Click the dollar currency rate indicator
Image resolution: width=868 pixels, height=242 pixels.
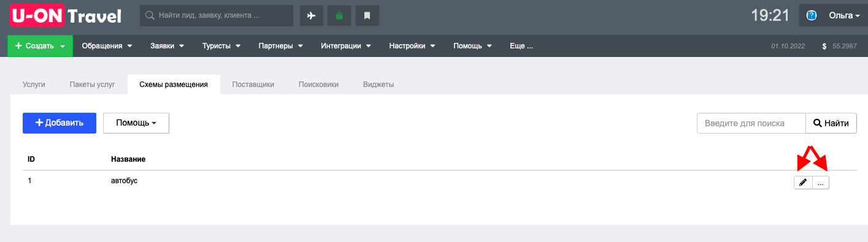(x=839, y=47)
